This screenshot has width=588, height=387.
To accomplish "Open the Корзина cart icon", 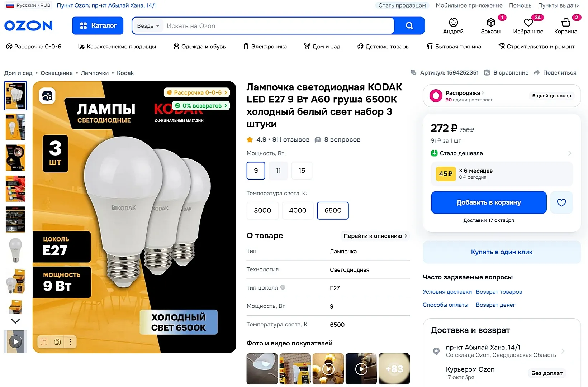I will click(565, 23).
